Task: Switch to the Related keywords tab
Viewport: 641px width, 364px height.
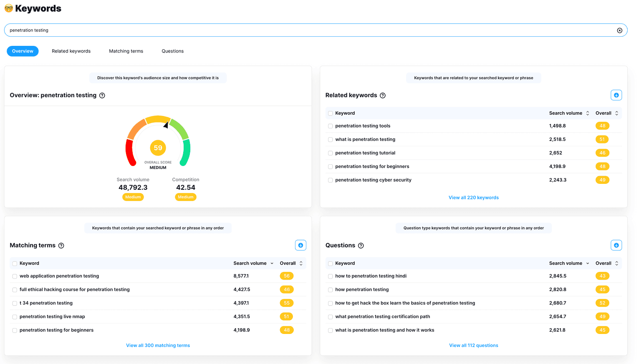Action: click(x=71, y=51)
